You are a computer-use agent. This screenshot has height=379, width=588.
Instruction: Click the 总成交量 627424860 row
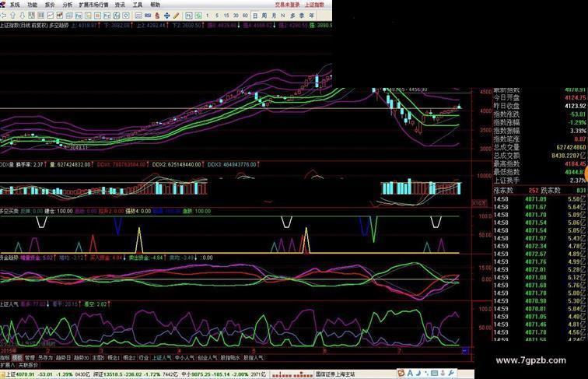click(x=539, y=147)
